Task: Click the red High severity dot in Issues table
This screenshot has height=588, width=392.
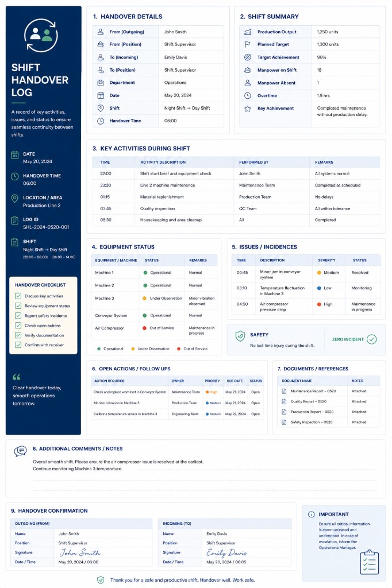Action: pyautogui.click(x=319, y=304)
